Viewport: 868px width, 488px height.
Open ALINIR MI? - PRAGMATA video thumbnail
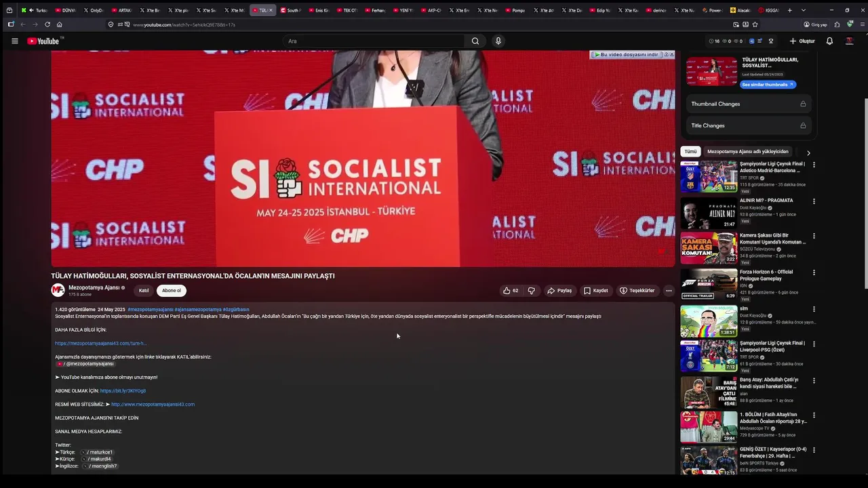pyautogui.click(x=709, y=213)
